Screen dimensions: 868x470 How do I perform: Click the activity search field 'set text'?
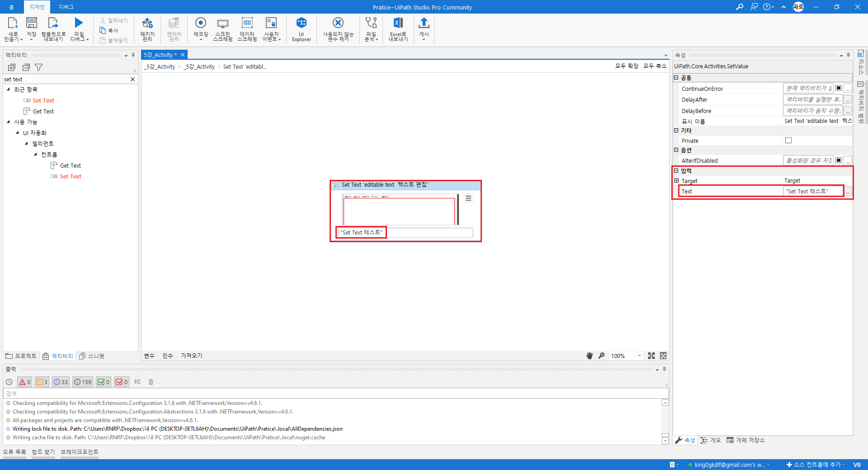[x=66, y=79]
